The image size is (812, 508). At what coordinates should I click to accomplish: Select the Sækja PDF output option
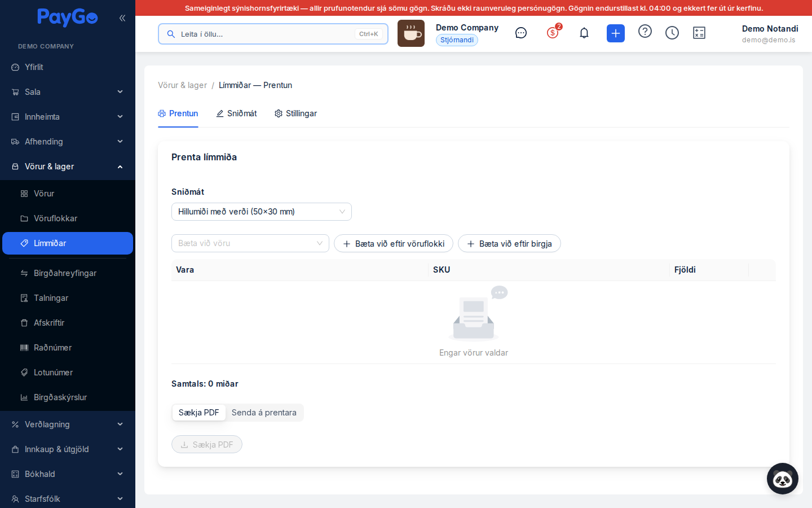pyautogui.click(x=198, y=413)
